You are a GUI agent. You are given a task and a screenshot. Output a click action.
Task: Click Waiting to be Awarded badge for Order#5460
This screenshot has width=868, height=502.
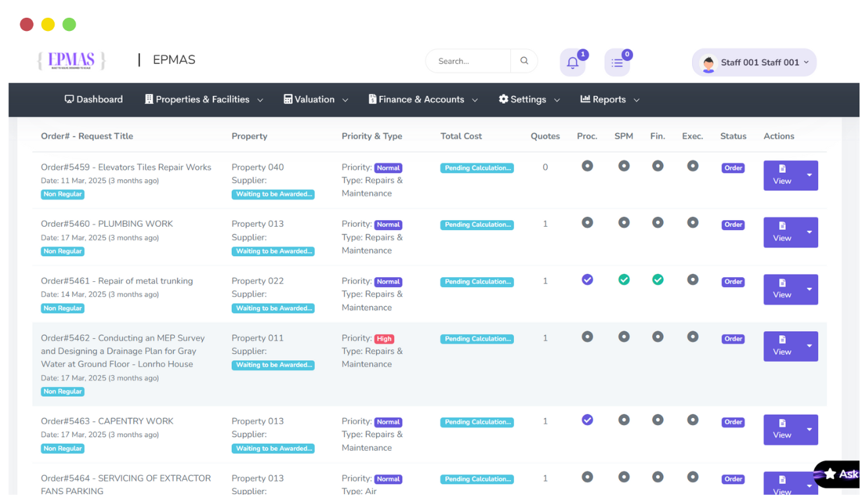tap(273, 251)
